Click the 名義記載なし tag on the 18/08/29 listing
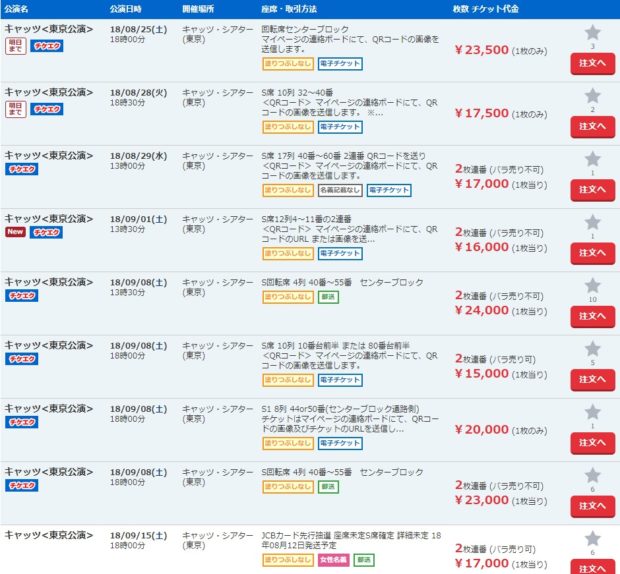Screen dimensions: 620x574 [x=340, y=190]
